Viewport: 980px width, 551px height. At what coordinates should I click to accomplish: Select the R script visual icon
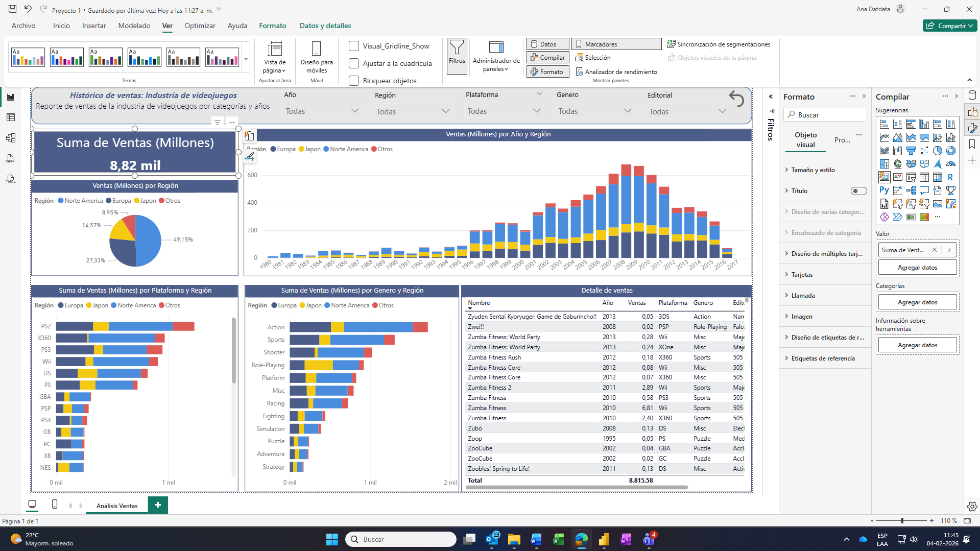950,177
